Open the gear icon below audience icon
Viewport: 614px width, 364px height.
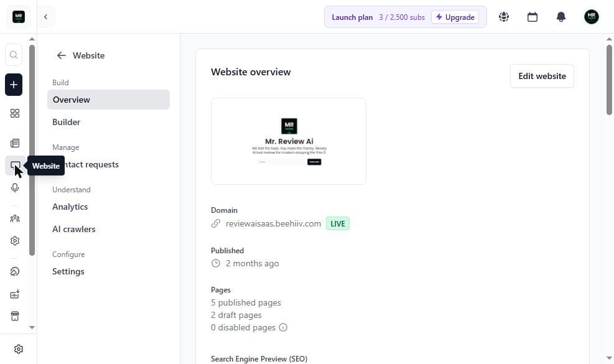click(15, 241)
